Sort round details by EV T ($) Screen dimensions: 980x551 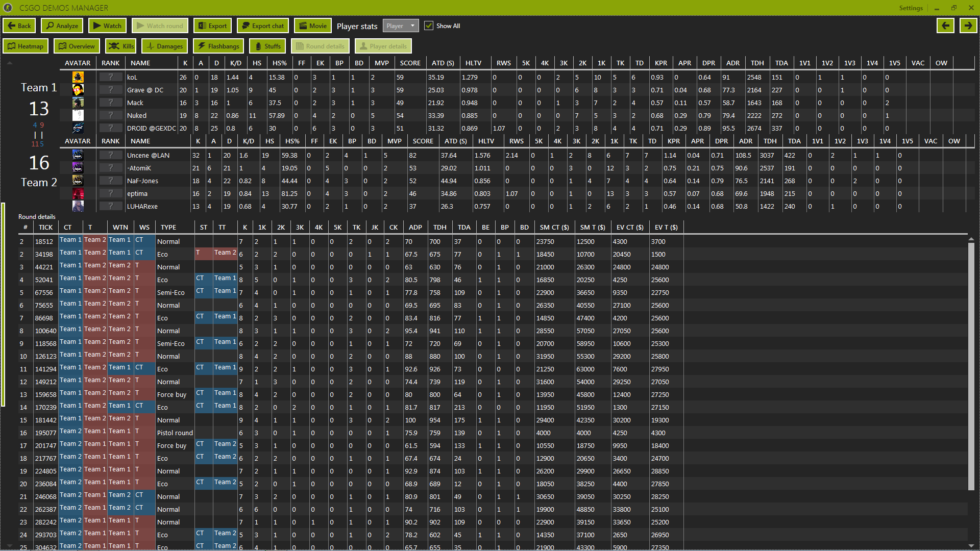pyautogui.click(x=666, y=228)
